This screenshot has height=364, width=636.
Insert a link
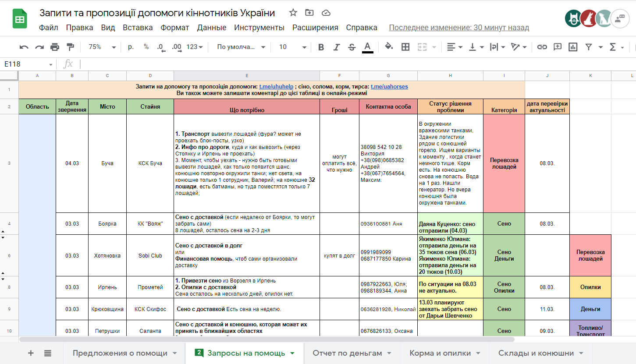(542, 47)
